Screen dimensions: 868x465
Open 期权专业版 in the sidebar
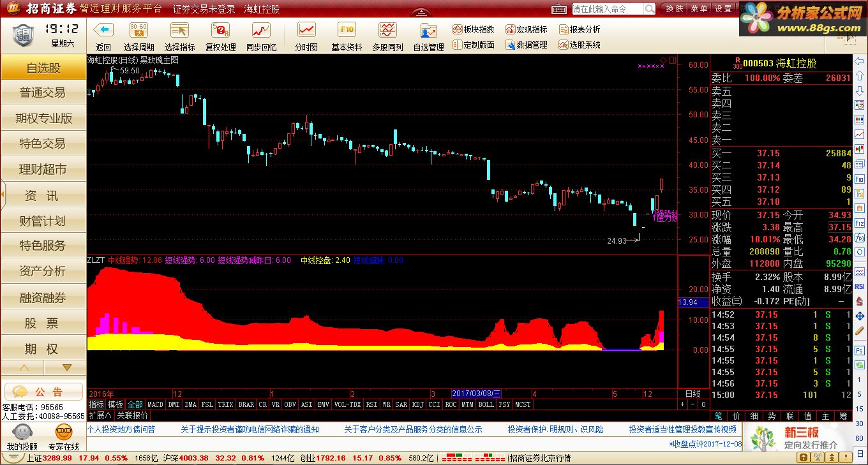(43, 119)
